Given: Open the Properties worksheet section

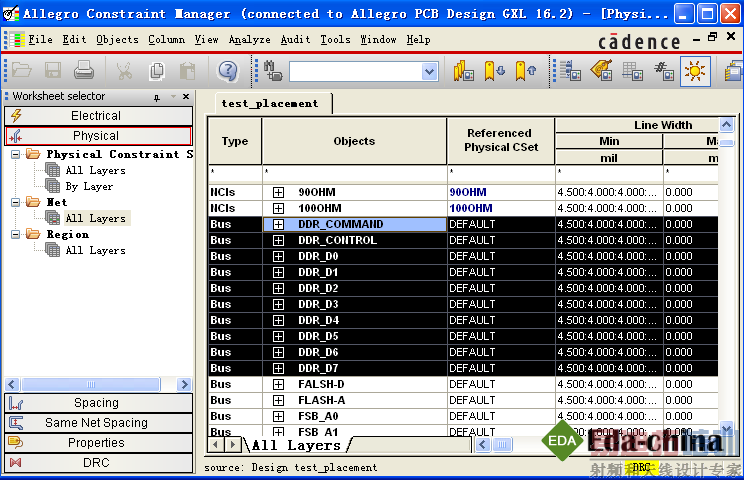Looking at the screenshot, I should coord(99,443).
